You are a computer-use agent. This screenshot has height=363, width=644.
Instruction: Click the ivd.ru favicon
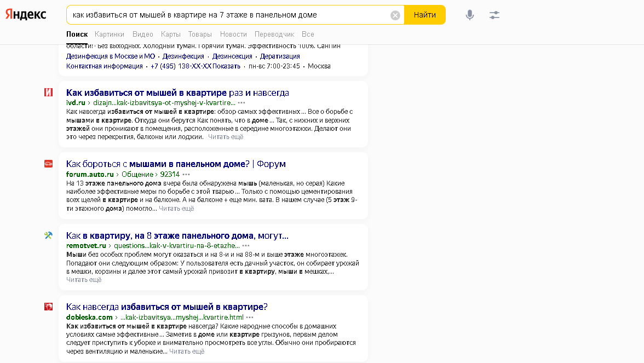(x=48, y=93)
